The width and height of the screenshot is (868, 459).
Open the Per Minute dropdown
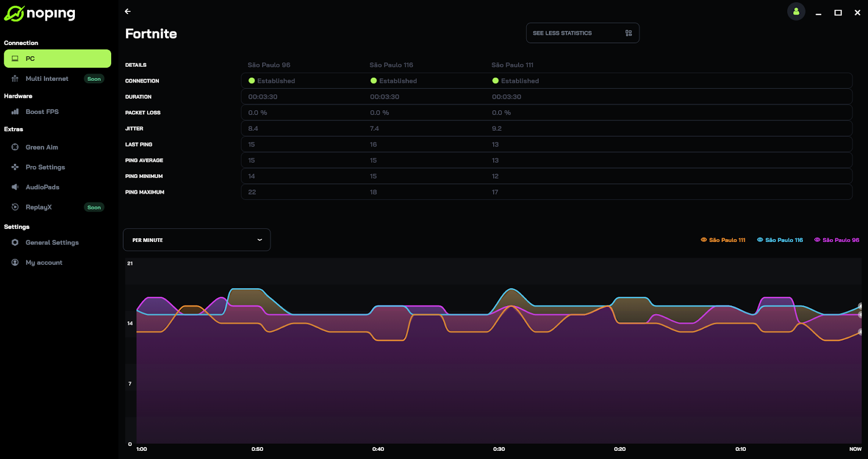pyautogui.click(x=197, y=240)
